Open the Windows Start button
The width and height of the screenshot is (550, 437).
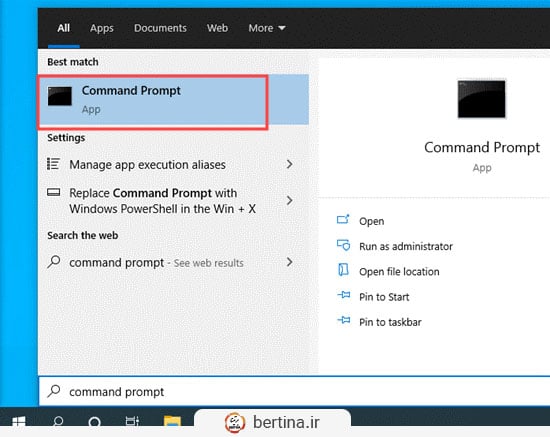(19, 421)
